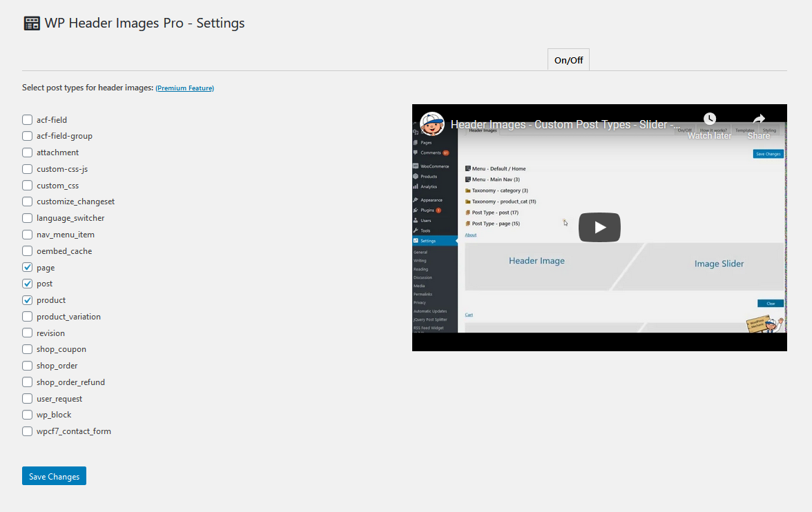Select the customize_changeset checkbox

(28, 201)
